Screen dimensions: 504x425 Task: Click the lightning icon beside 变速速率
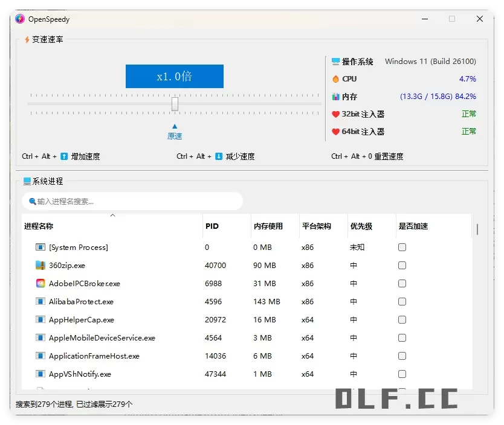(x=26, y=39)
